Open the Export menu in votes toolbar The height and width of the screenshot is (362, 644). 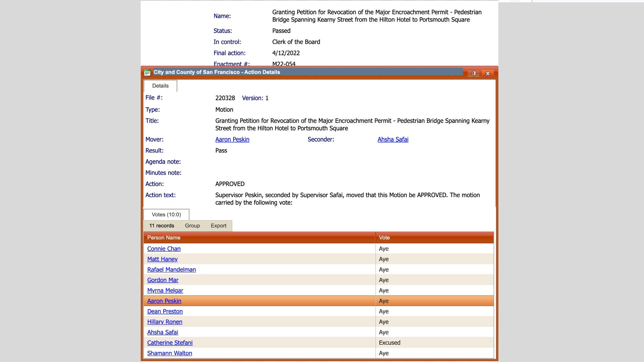point(219,225)
